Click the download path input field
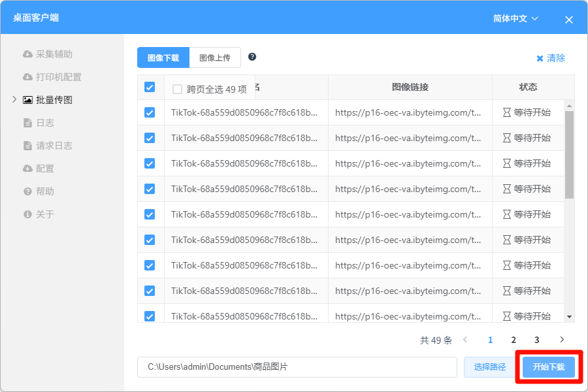This screenshot has height=392, width=588. click(297, 367)
